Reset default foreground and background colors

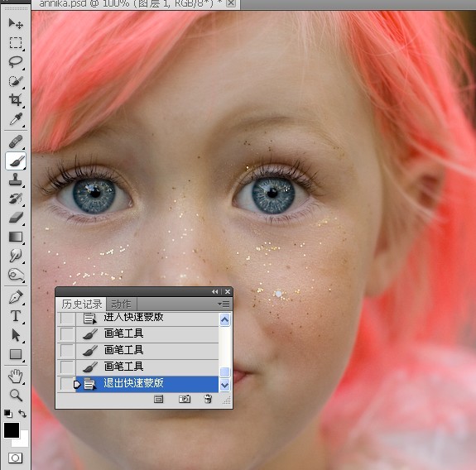(x=8, y=414)
